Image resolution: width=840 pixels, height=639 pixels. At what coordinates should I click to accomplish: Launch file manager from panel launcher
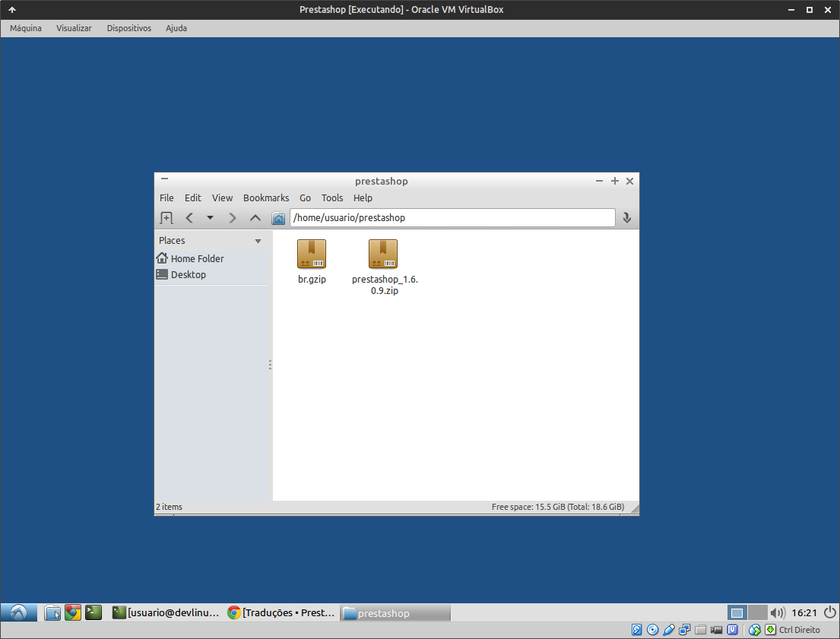pos(52,612)
